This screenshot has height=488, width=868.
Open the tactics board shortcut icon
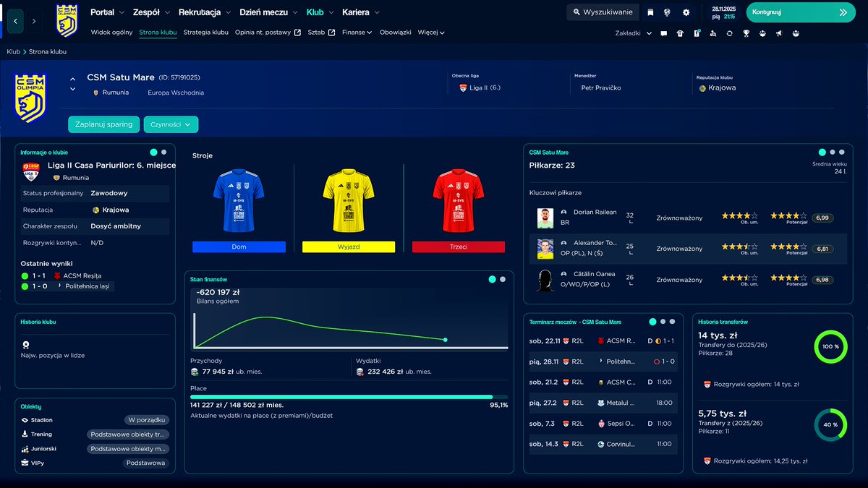(697, 33)
